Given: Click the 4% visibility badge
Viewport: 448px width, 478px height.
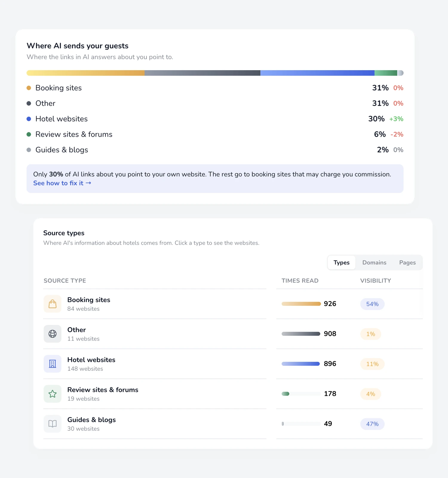Looking at the screenshot, I should [x=371, y=394].
